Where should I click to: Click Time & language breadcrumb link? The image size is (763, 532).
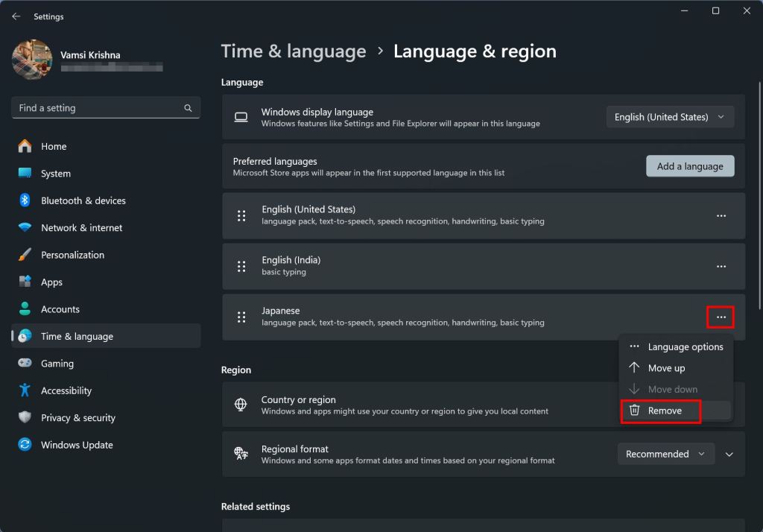[294, 51]
